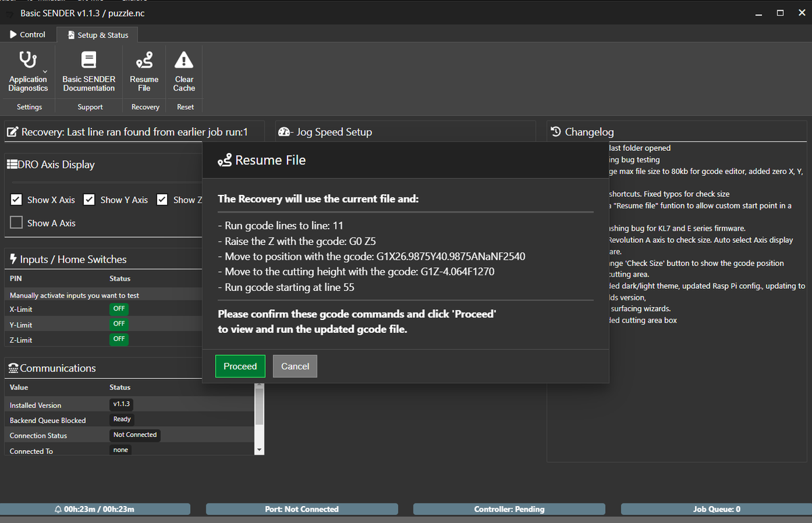Screen dimensions: 812x523
Task: Click the Clear Cache warning icon
Action: 183,60
